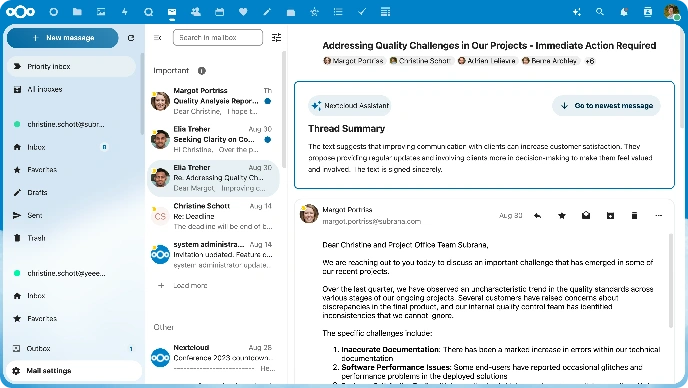Viewport: 688px width, 388px height.
Task: Open the christine.schott@yeee... account
Action: [71, 273]
